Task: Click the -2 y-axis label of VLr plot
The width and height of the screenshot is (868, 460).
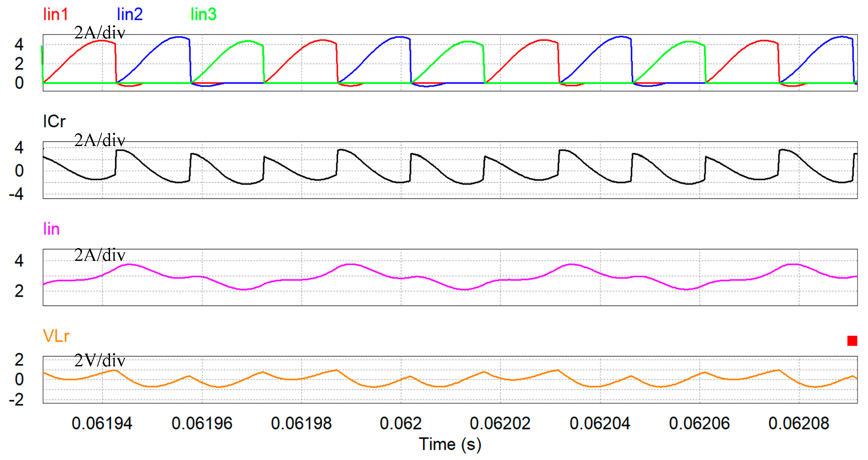Action: [16, 400]
